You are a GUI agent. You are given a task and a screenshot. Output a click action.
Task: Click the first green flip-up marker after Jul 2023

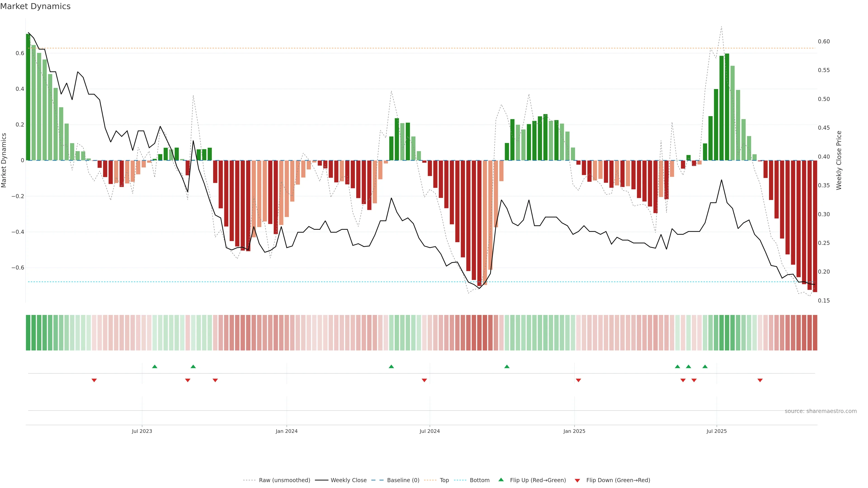(155, 366)
